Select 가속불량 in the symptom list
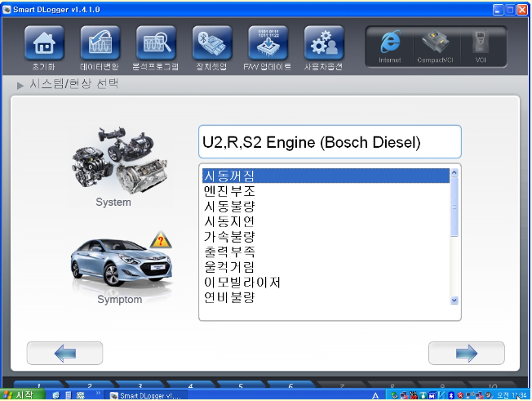This screenshot has width=532, height=401. (x=326, y=237)
